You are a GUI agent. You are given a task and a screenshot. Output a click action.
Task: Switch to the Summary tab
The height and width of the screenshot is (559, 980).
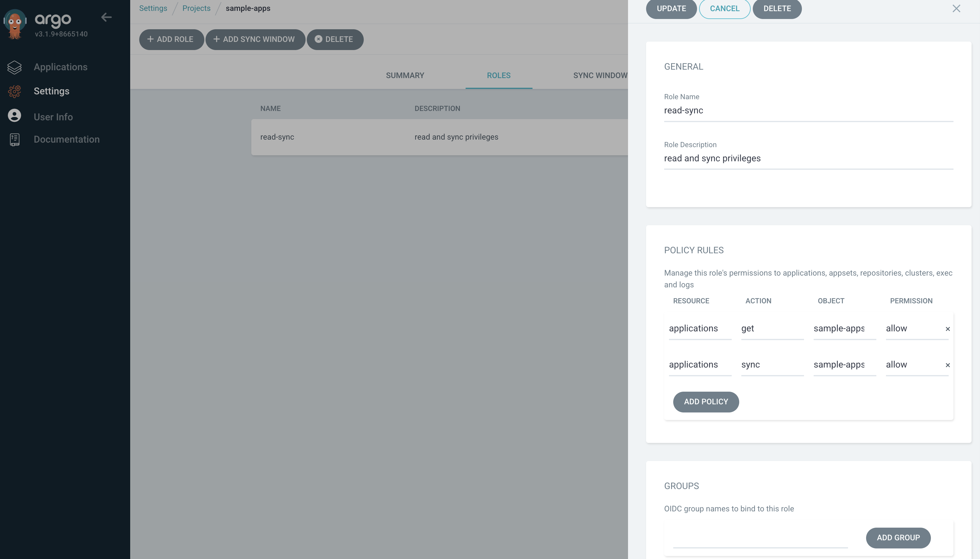tap(405, 76)
